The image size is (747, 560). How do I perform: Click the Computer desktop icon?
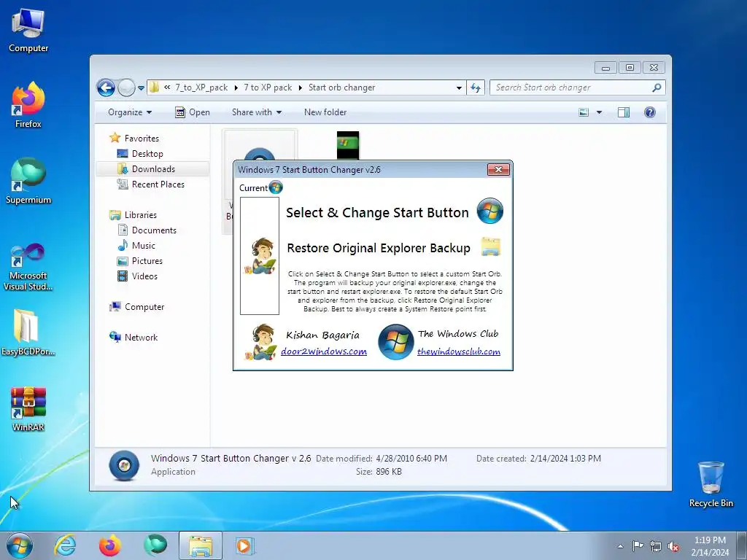[x=28, y=31]
